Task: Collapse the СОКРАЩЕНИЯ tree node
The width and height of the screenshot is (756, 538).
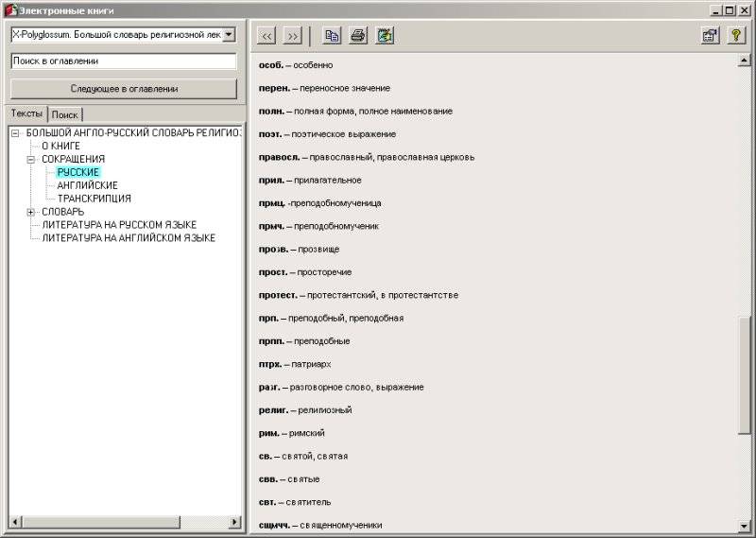Action: (x=31, y=159)
